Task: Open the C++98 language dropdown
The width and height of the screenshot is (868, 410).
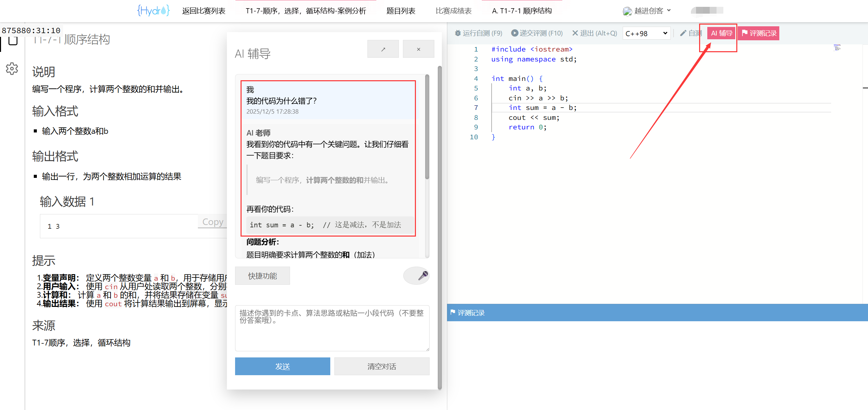Action: pos(646,33)
